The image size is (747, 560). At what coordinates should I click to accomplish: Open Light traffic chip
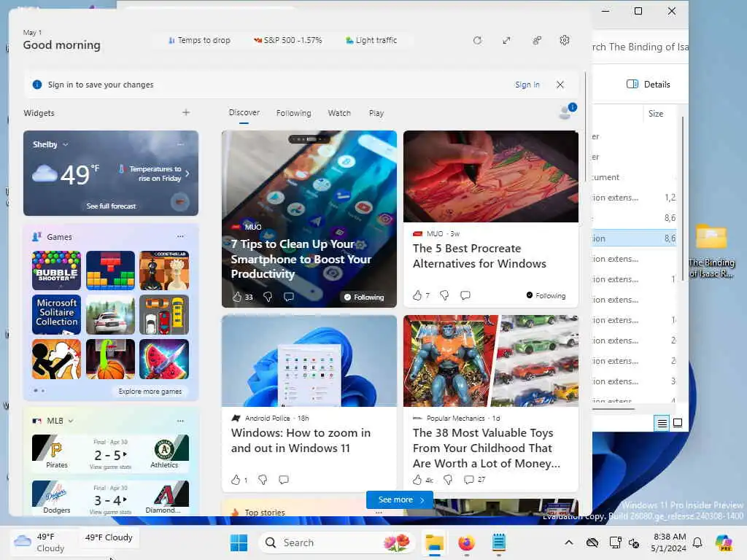pyautogui.click(x=371, y=41)
